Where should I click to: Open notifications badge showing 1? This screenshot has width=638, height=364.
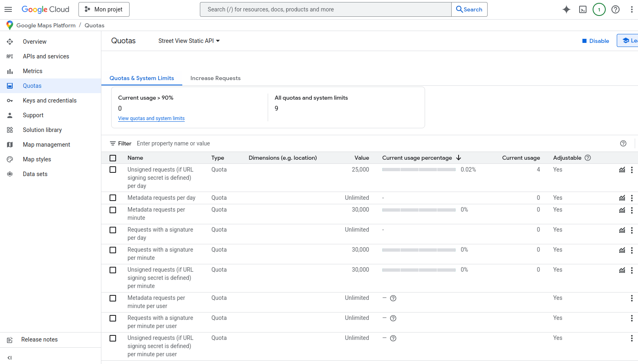point(599,9)
